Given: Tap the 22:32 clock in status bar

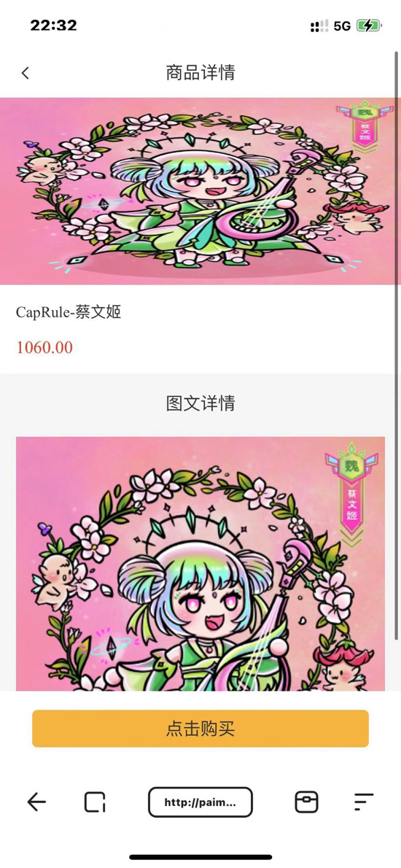Looking at the screenshot, I should tap(54, 26).
